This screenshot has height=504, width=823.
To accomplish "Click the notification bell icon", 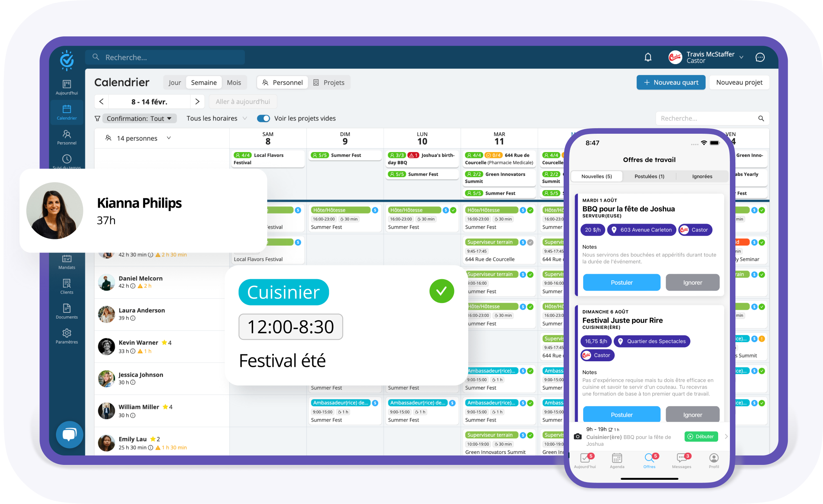I will [x=647, y=57].
